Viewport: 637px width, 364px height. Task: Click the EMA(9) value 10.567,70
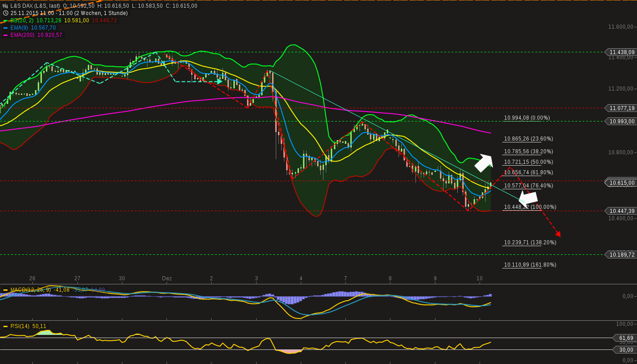[x=44, y=28]
